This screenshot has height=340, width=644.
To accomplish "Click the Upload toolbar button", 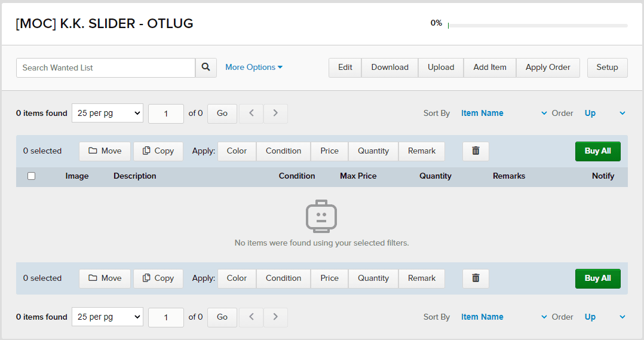I will coord(441,68).
